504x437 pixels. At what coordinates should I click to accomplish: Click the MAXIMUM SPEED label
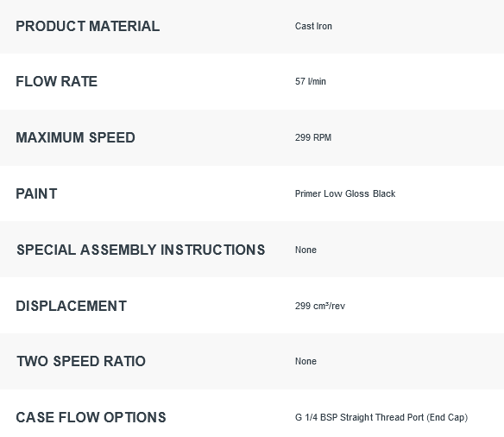coord(76,137)
